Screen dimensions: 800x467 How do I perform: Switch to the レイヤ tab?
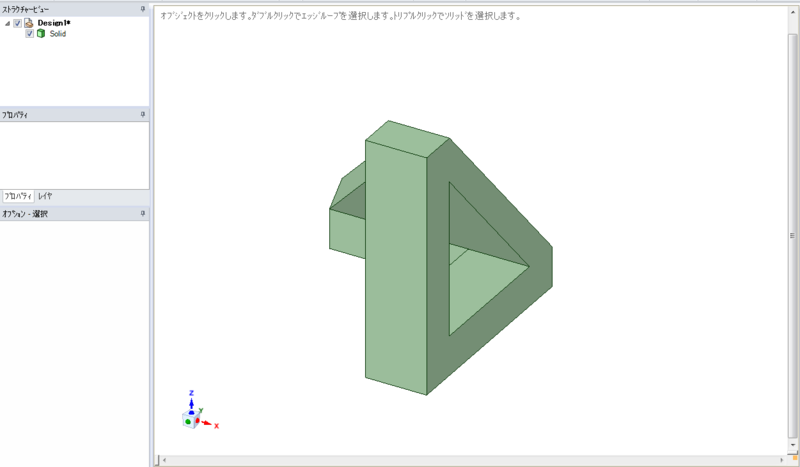pyautogui.click(x=45, y=196)
